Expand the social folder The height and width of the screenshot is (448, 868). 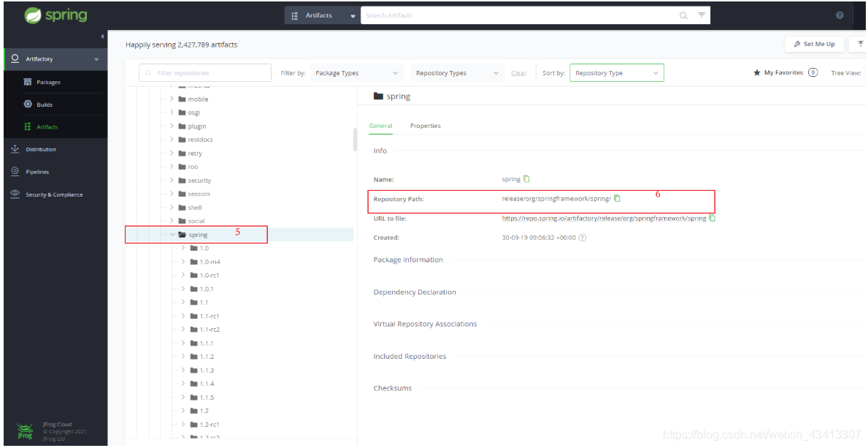click(x=172, y=221)
